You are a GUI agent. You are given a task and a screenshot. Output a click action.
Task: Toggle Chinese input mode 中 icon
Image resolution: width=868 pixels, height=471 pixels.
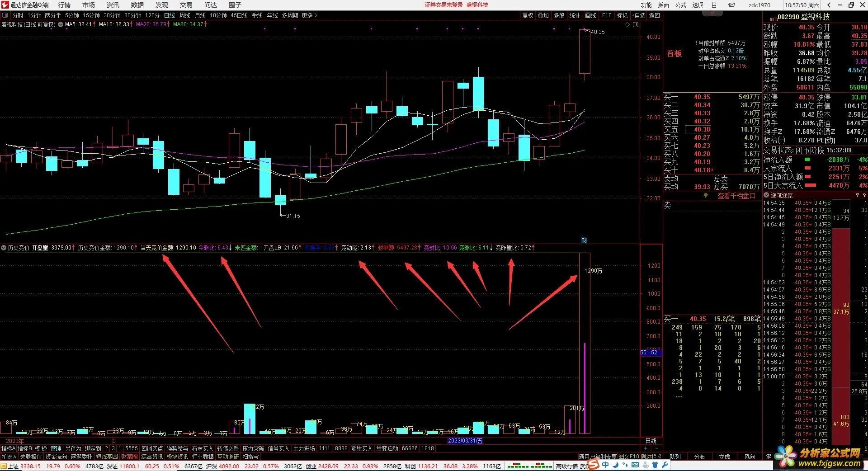coord(605,465)
